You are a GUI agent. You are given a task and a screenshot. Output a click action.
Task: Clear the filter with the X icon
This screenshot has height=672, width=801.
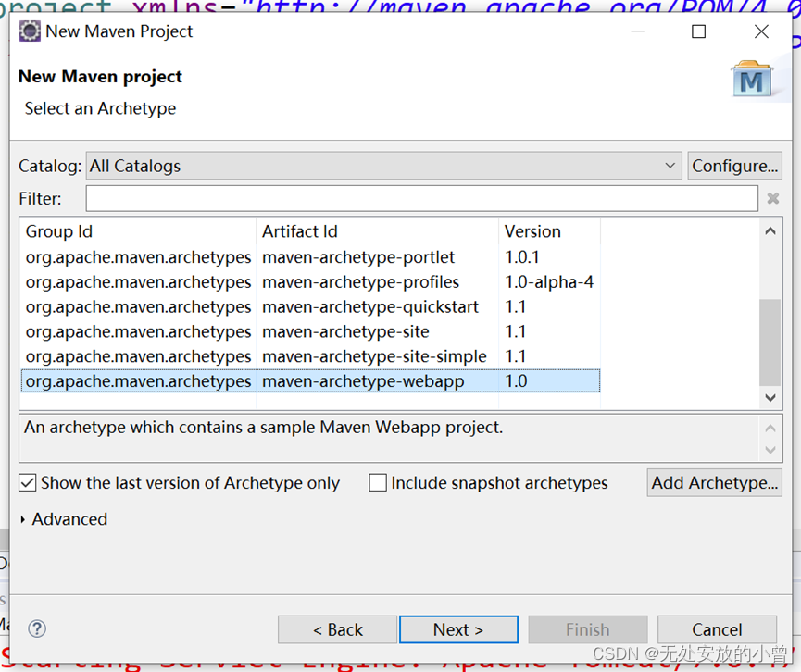773,198
